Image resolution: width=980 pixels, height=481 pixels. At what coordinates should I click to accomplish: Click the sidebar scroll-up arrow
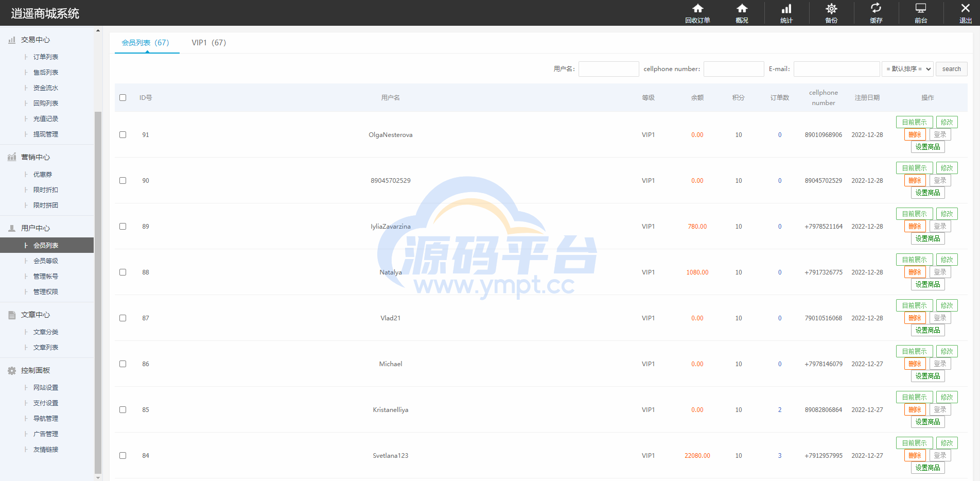click(98, 30)
